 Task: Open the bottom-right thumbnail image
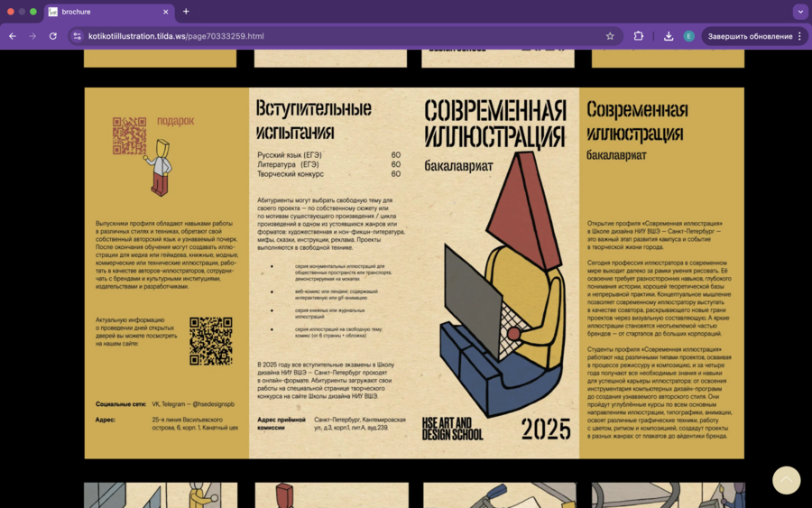coord(668,495)
